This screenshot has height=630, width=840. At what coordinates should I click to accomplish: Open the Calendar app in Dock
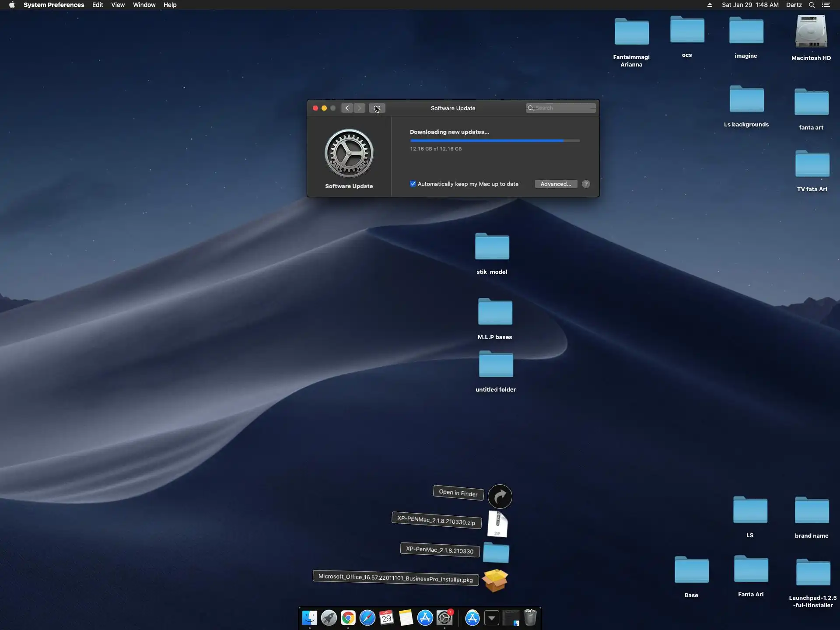coord(387,618)
